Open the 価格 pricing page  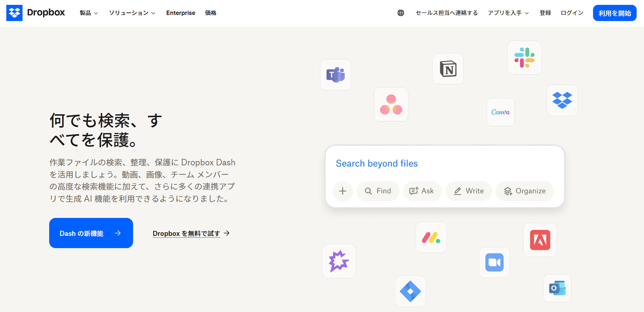pyautogui.click(x=211, y=13)
